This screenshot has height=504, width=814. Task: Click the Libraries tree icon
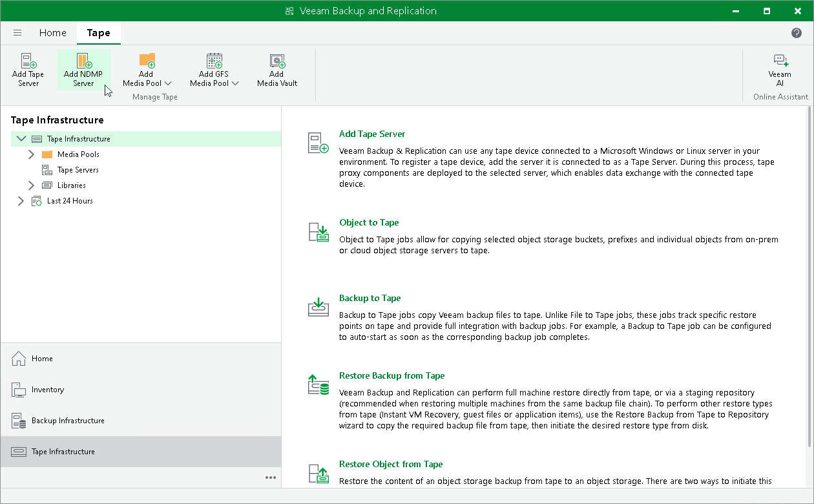(47, 185)
